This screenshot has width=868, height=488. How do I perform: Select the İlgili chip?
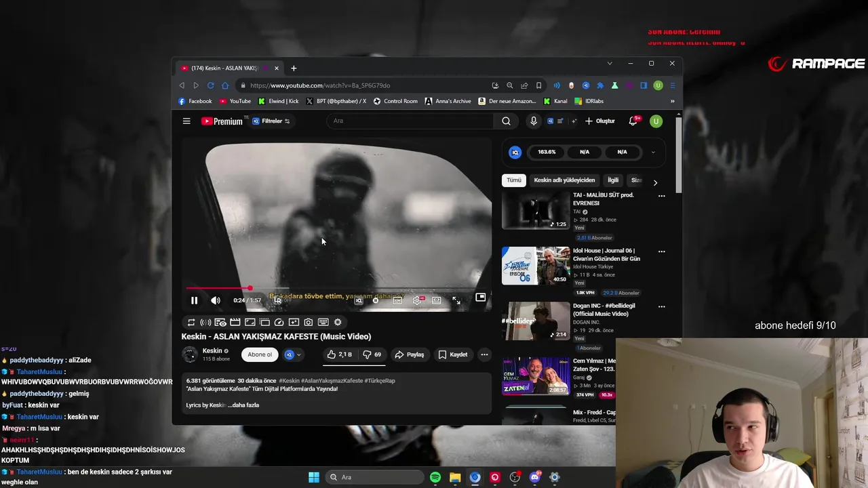[613, 180]
